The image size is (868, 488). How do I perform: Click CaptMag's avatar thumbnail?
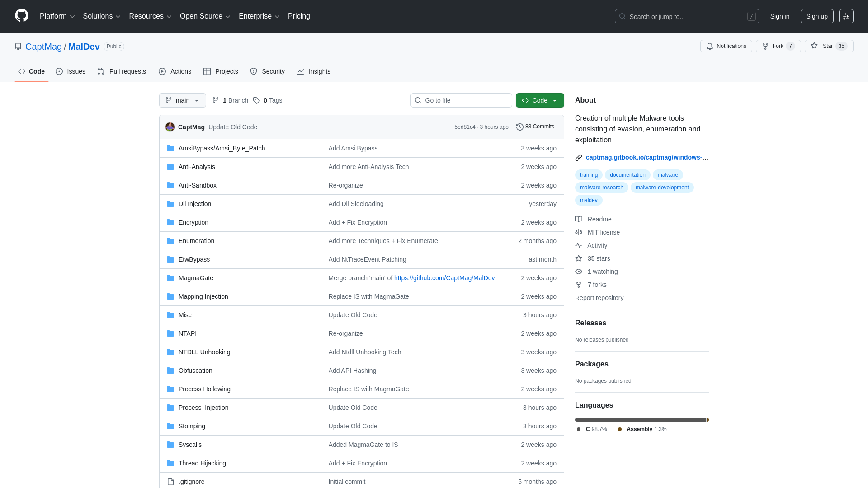tap(170, 127)
